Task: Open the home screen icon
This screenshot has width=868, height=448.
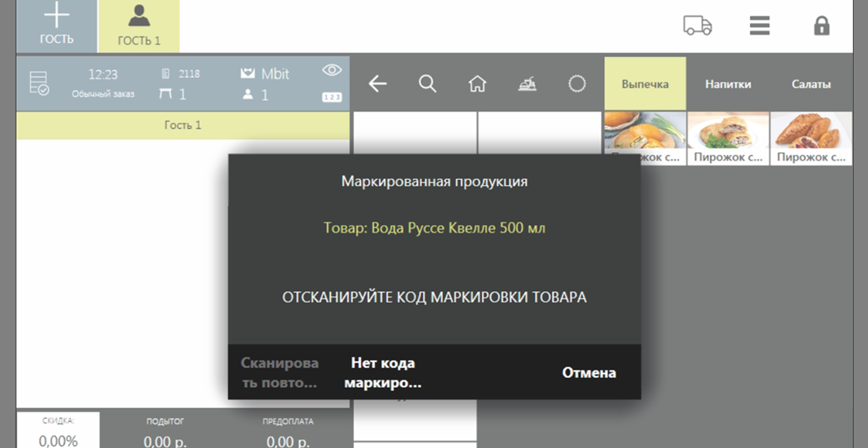Action: tap(477, 83)
